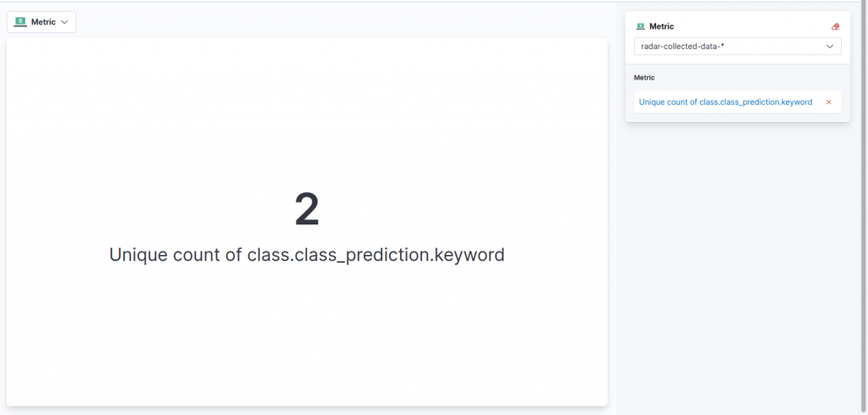Click the chevron beside Metric chart switcher
This screenshot has width=868, height=415.
pos(64,22)
